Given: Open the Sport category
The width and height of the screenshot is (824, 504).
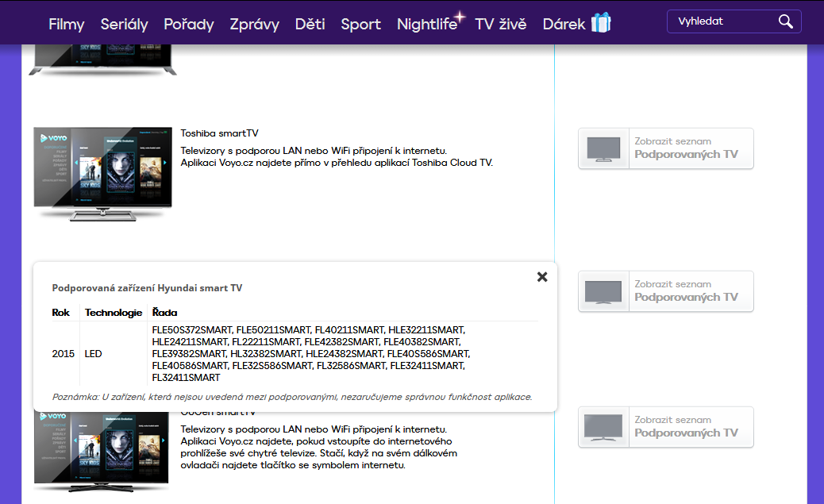Looking at the screenshot, I should pyautogui.click(x=361, y=24).
